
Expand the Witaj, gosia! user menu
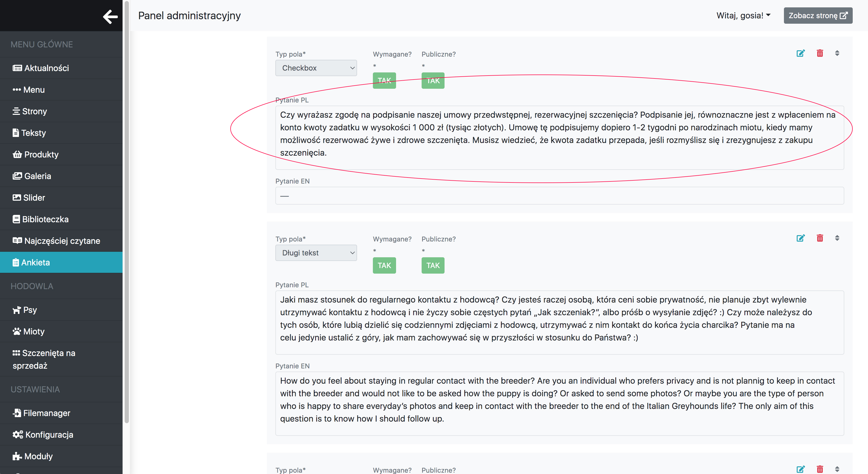(743, 16)
